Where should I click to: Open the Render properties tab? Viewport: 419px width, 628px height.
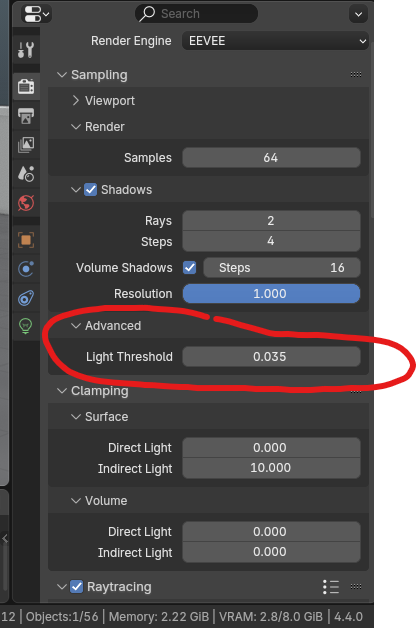pyautogui.click(x=26, y=86)
